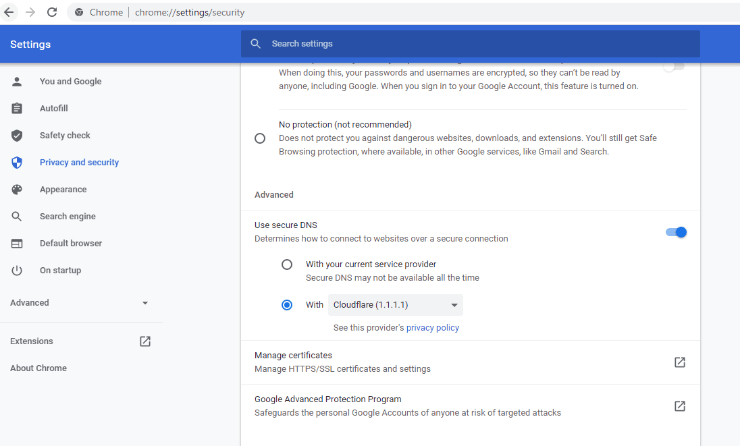This screenshot has height=446, width=740.
Task: Click the Appearance palette icon
Action: [x=16, y=189]
